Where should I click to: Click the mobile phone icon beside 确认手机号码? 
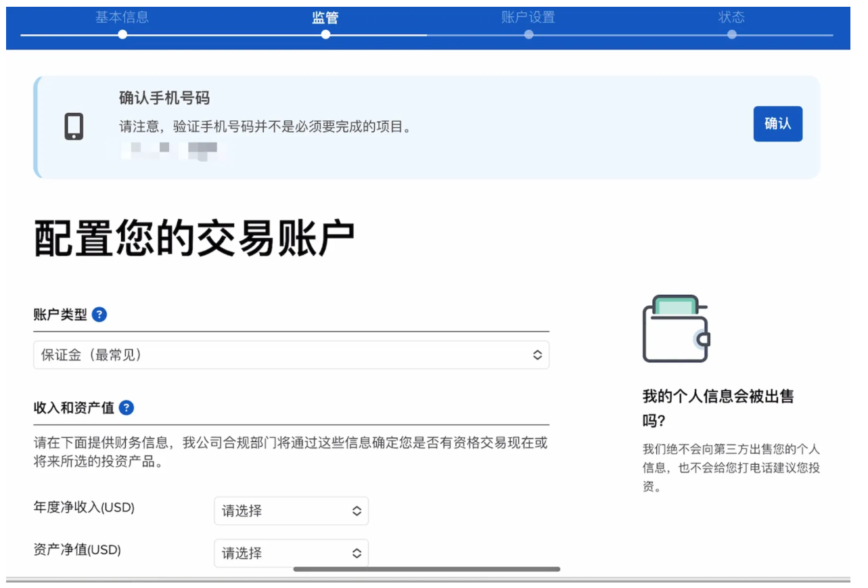coord(73,126)
